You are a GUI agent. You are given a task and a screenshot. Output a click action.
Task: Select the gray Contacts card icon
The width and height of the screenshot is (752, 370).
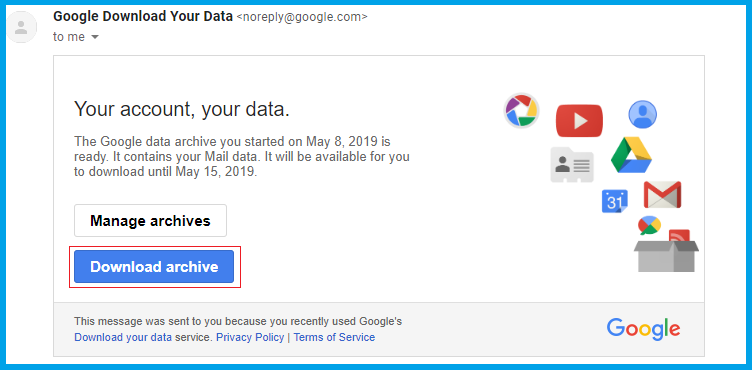click(572, 165)
